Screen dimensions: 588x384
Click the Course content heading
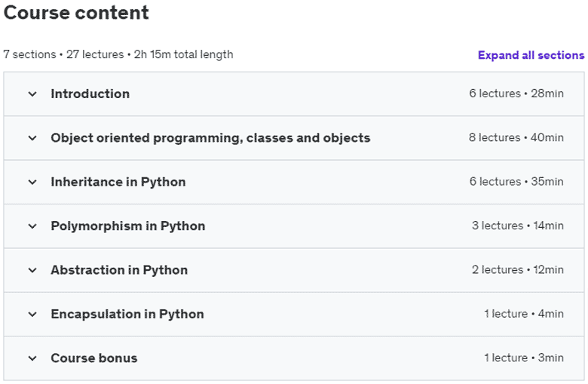76,13
